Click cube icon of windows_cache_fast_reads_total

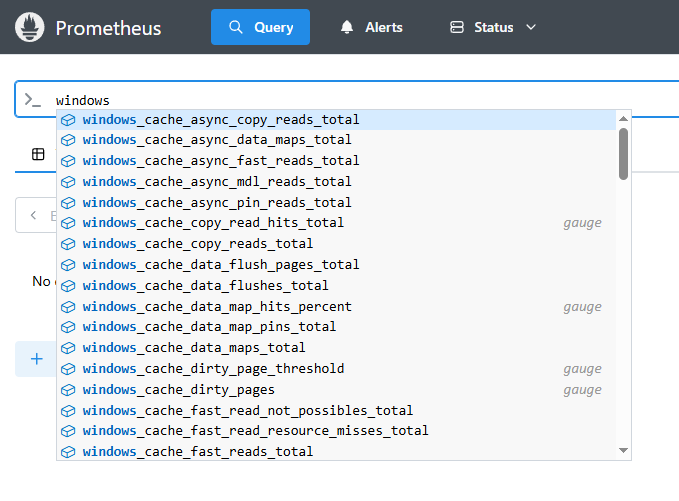[x=68, y=452]
